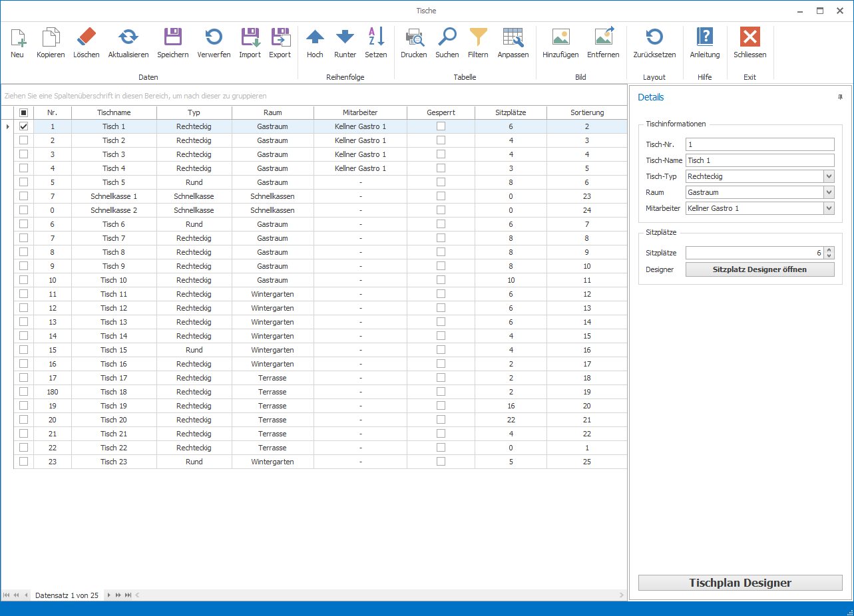Move row down with Runter arrow
The image size is (854, 616).
pyautogui.click(x=345, y=38)
